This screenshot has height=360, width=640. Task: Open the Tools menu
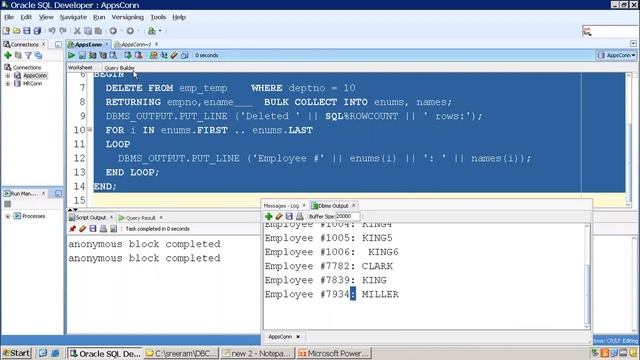click(158, 17)
